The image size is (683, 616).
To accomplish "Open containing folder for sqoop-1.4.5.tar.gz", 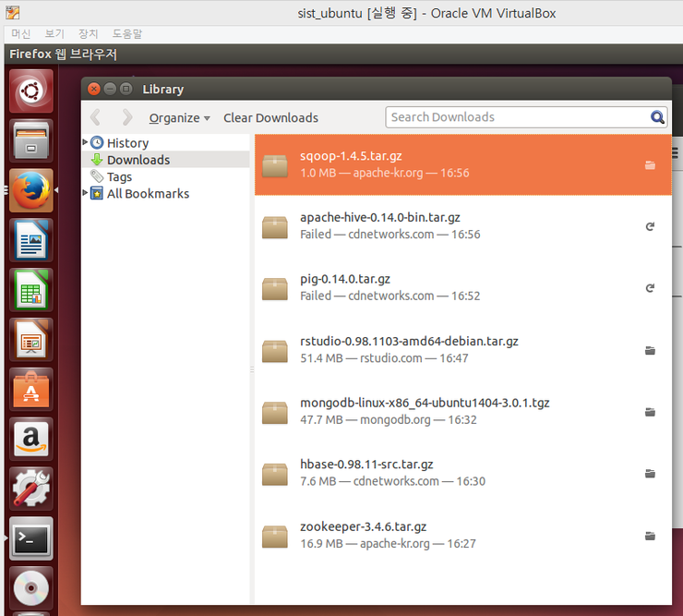I will pyautogui.click(x=650, y=165).
